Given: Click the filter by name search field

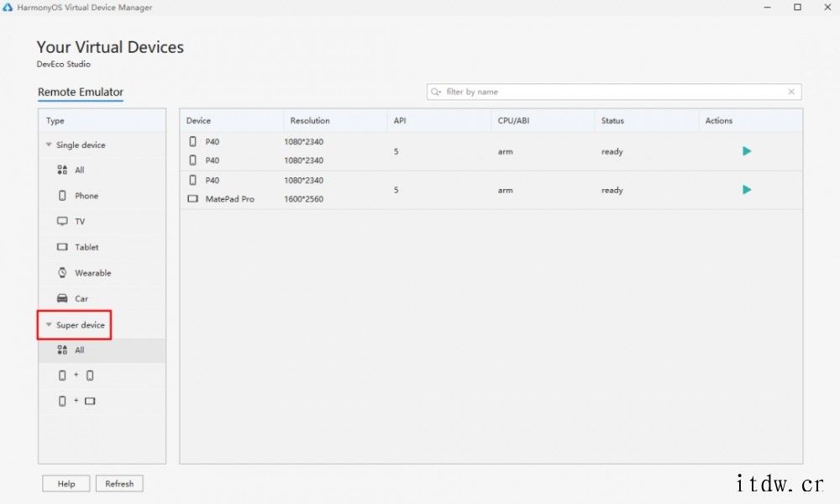Looking at the screenshot, I should [x=614, y=92].
